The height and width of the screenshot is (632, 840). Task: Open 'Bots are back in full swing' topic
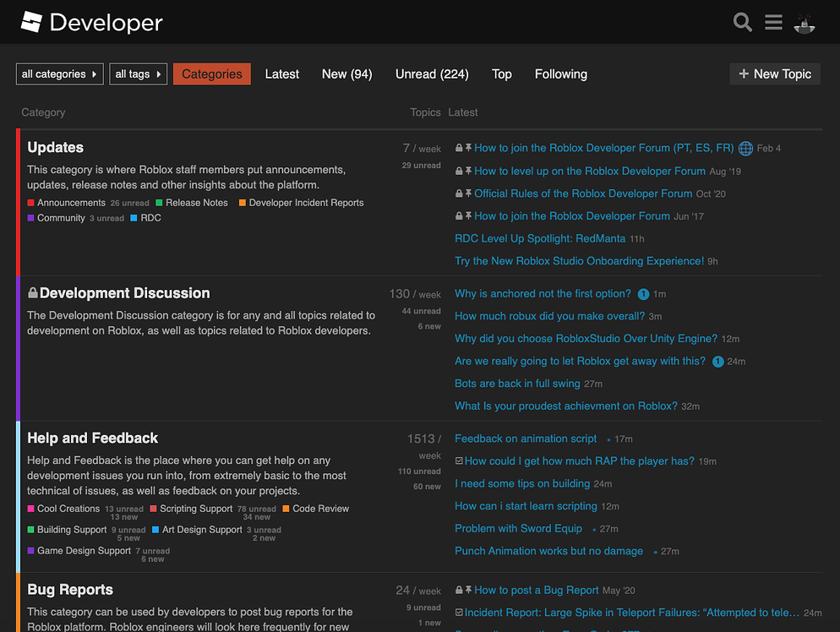pos(517,384)
